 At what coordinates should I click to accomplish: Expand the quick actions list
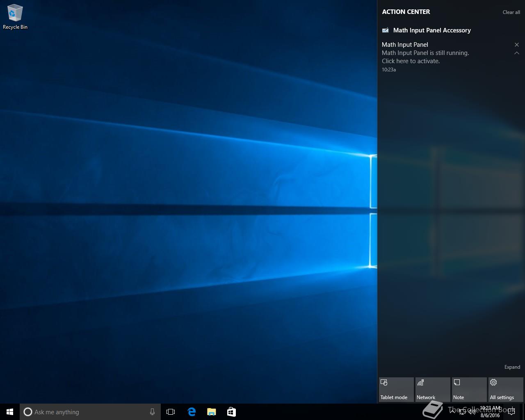(512, 367)
